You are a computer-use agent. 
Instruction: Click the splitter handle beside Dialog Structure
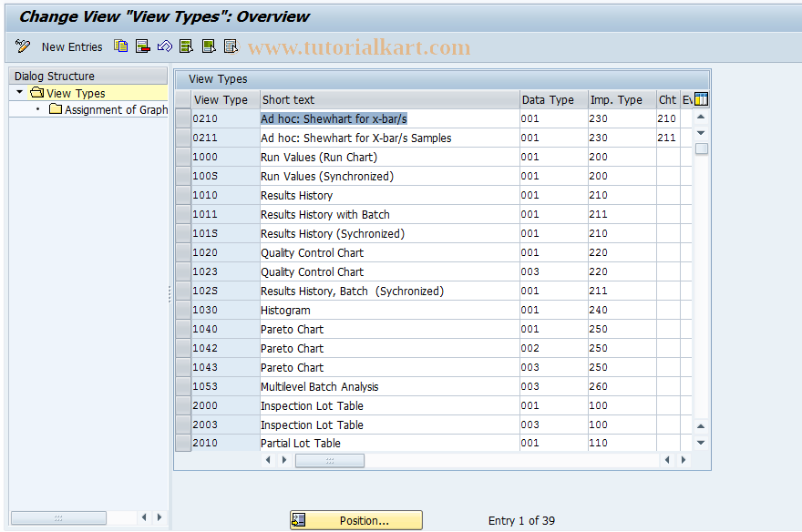pos(170,294)
